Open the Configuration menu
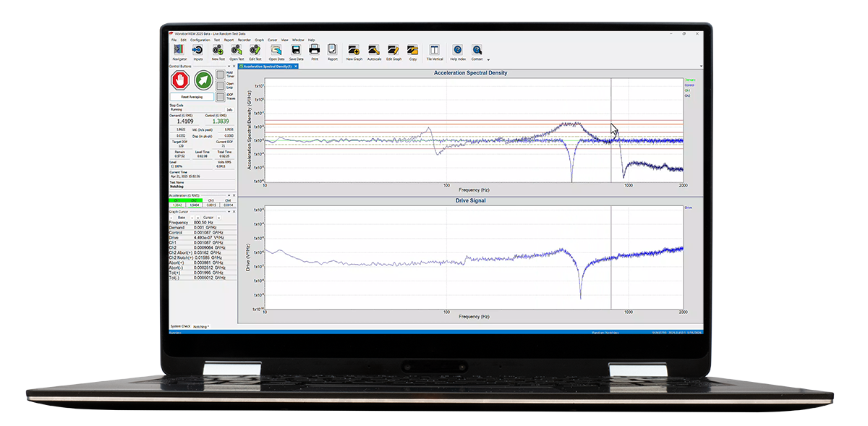The width and height of the screenshot is (868, 426). pos(200,40)
